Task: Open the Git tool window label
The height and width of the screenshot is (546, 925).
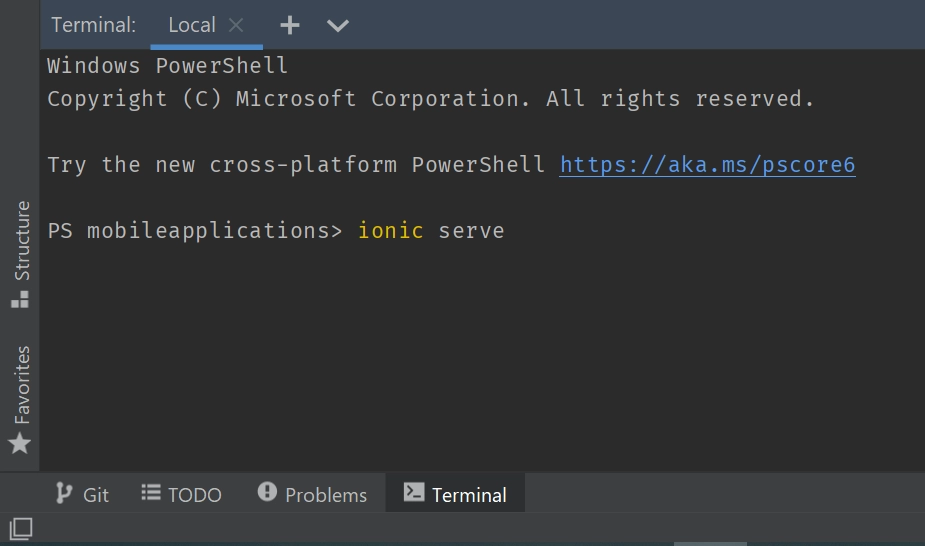Action: (96, 495)
